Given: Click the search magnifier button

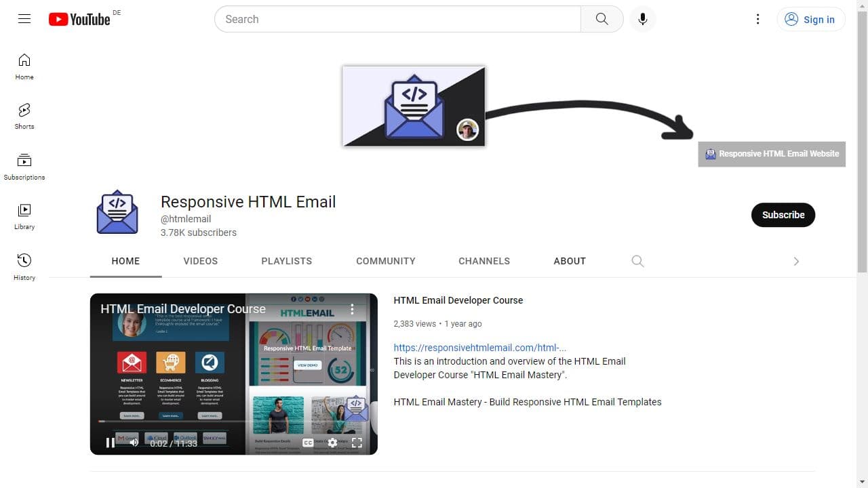Looking at the screenshot, I should point(602,19).
